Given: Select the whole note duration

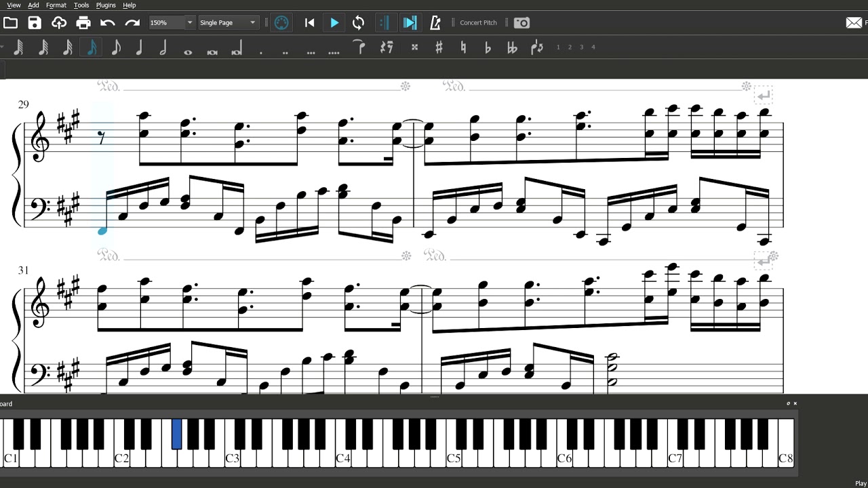Looking at the screenshot, I should (x=188, y=52).
